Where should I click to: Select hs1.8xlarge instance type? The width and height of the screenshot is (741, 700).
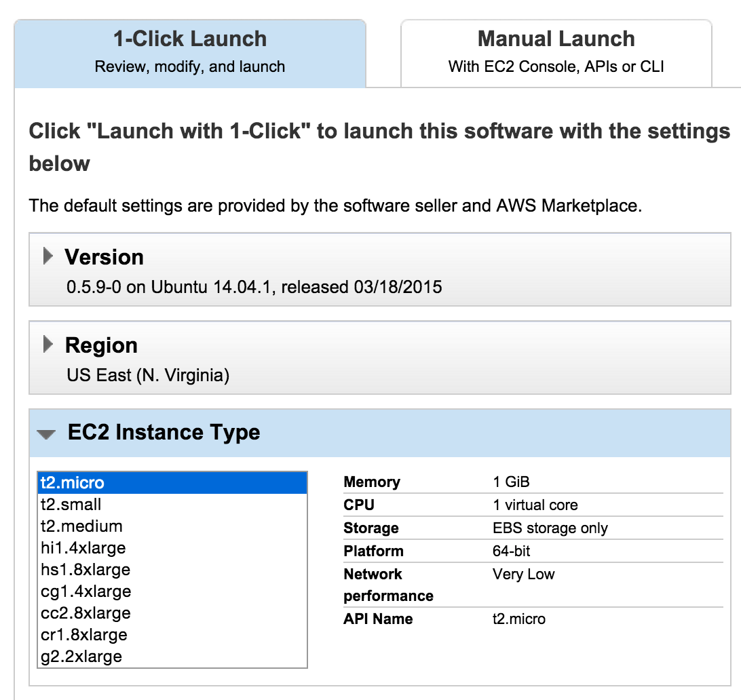(x=172, y=570)
